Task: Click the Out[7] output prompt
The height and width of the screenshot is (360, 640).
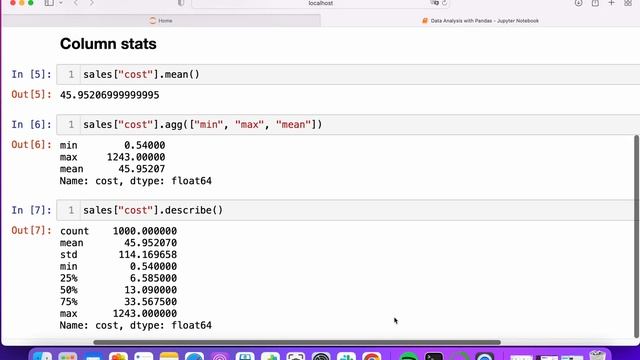Action: 31,231
